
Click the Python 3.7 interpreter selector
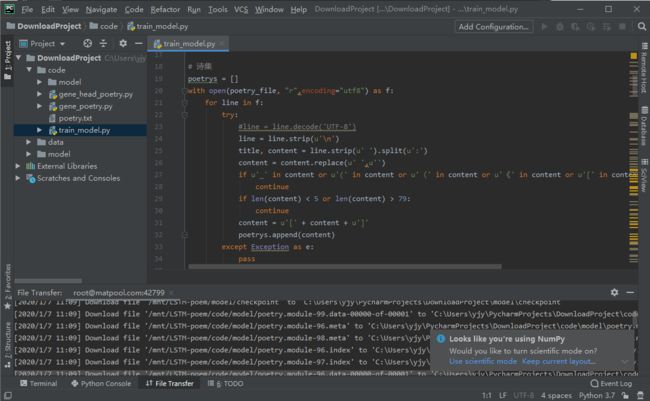click(597, 396)
